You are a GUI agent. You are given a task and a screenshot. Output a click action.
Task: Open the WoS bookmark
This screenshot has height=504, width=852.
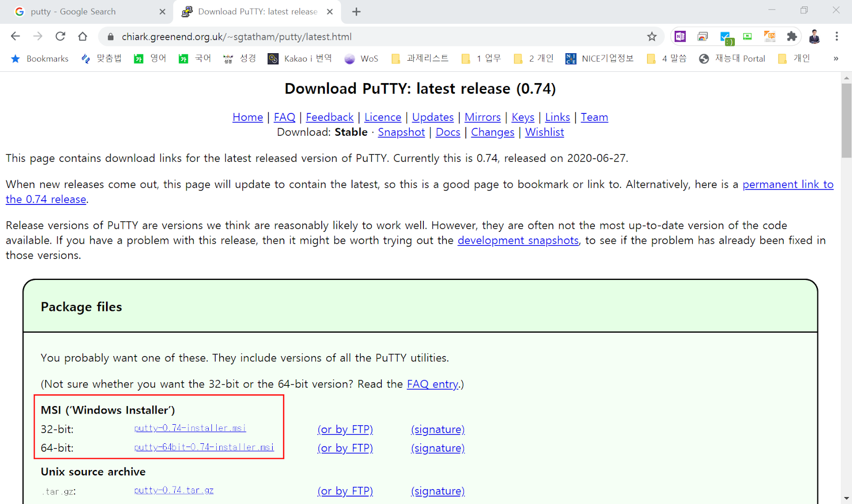pos(361,59)
